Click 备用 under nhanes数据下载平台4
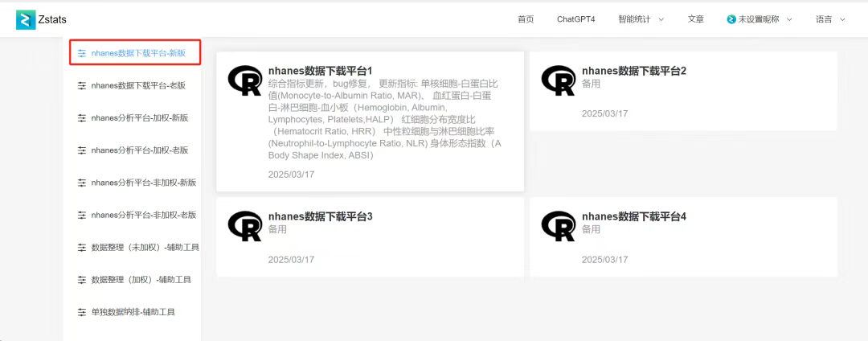Image resolution: width=868 pixels, height=341 pixels. click(592, 229)
